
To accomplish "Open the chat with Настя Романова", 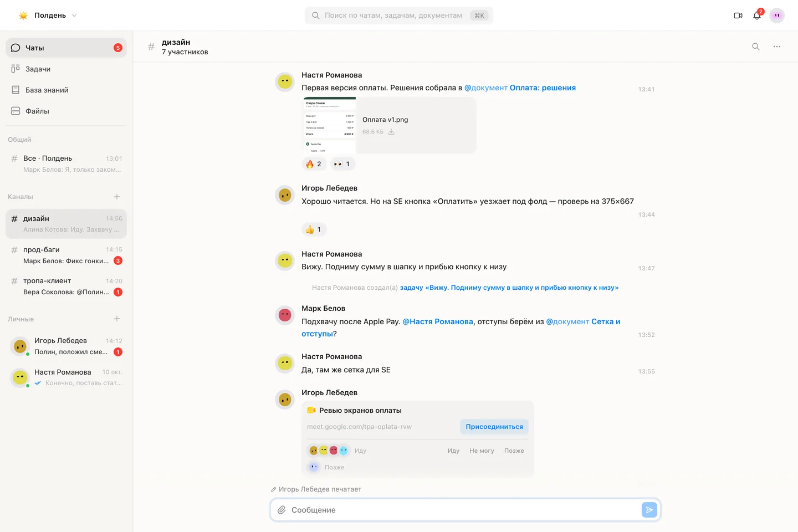I will pos(66,377).
